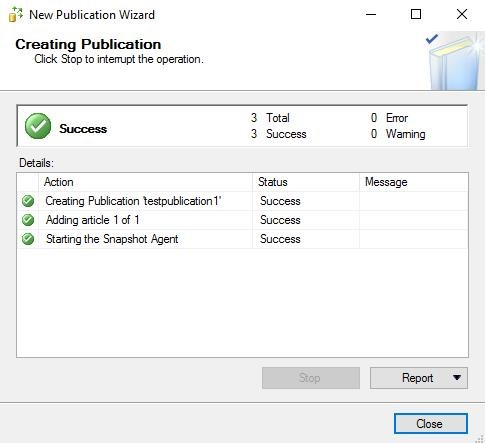485x443 pixels.
Task: Click the bold Success summary label
Action: [x=83, y=129]
